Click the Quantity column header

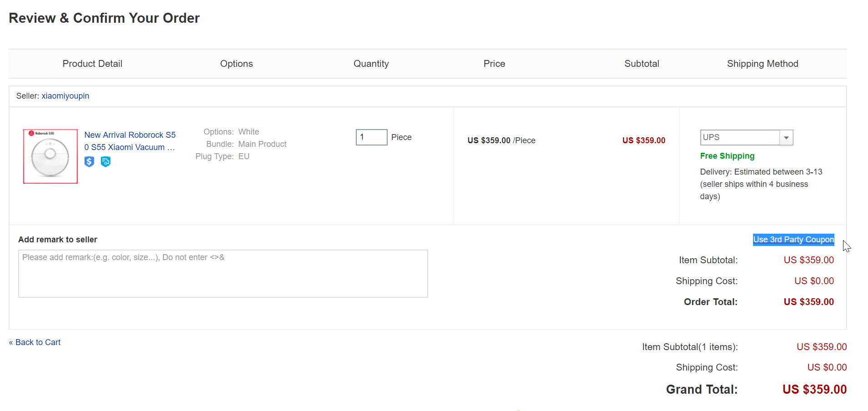[x=371, y=64]
